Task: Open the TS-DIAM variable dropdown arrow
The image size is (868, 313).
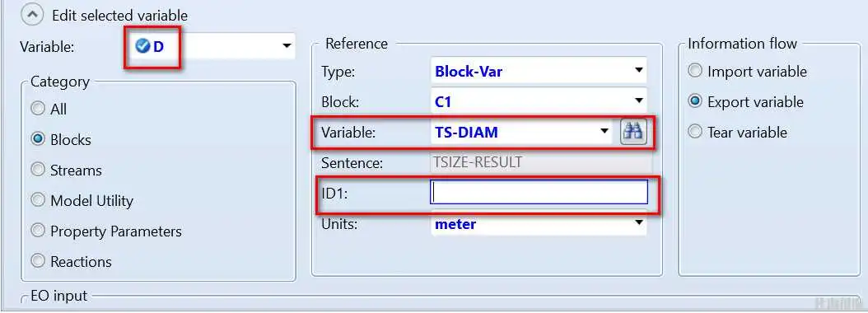Action: coord(604,132)
